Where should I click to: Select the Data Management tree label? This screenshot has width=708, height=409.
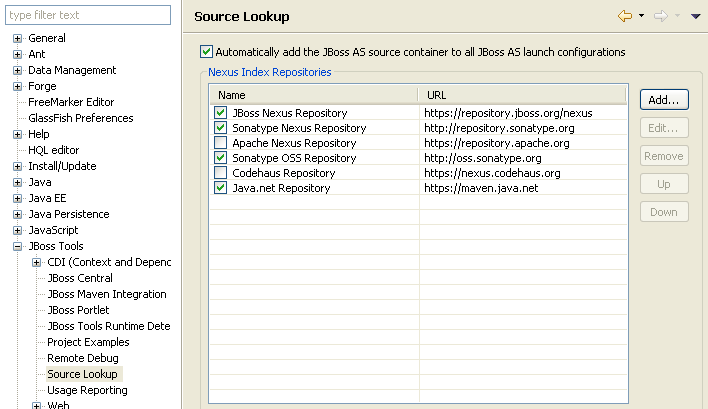(x=72, y=70)
